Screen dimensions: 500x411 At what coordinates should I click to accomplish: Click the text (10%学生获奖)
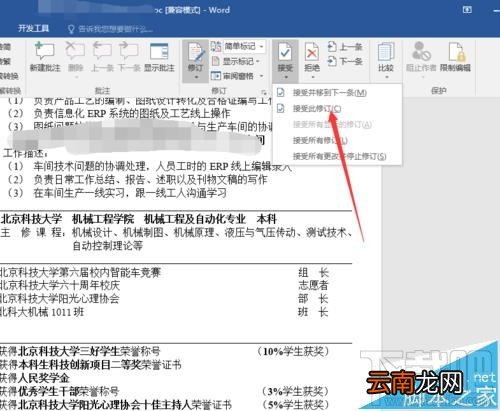coord(293,351)
